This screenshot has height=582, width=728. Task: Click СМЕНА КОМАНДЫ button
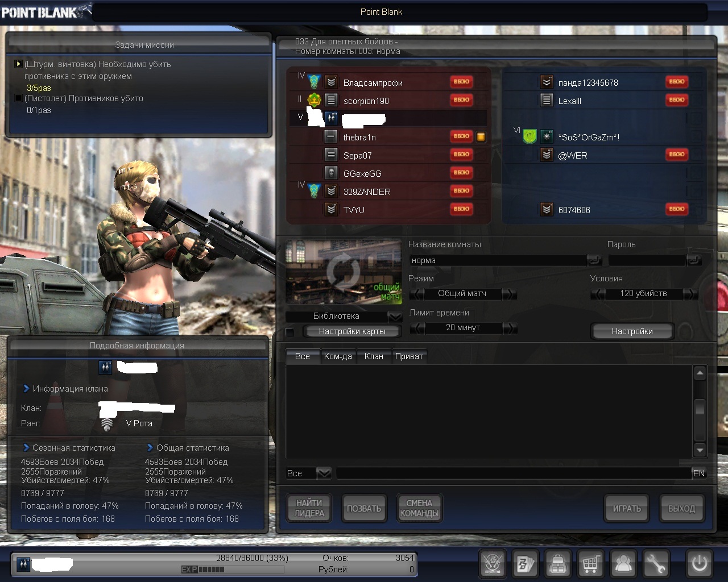coord(419,508)
